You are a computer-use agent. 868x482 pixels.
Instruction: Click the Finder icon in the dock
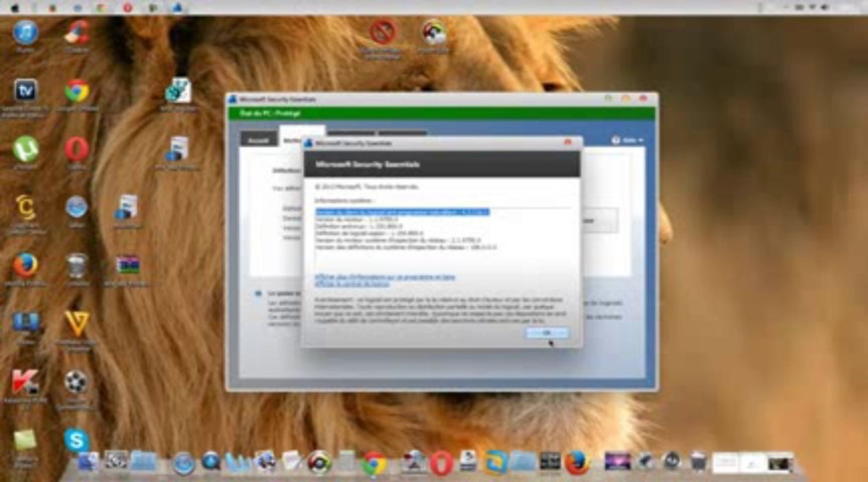click(88, 461)
